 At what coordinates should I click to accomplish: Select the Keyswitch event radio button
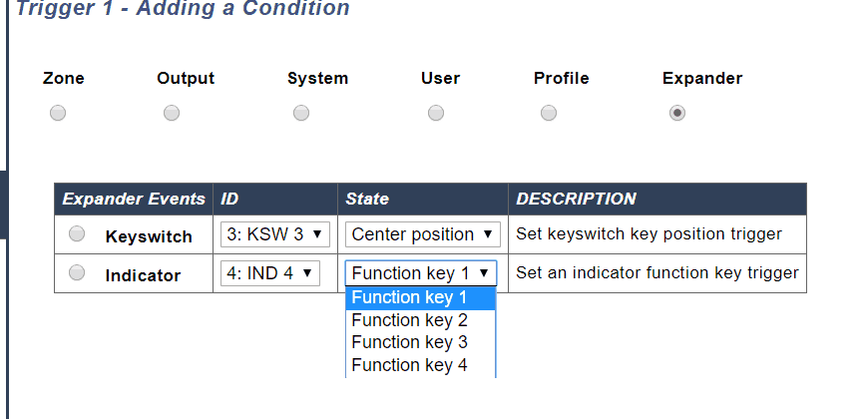coord(77,234)
